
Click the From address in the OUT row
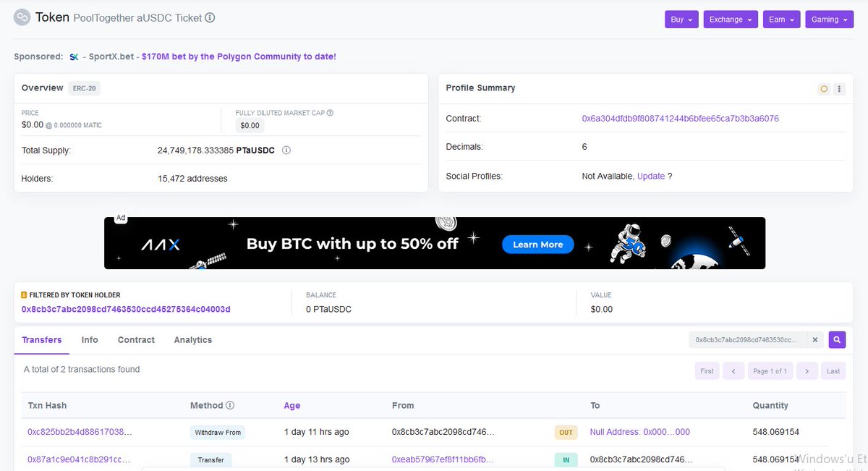coord(443,432)
